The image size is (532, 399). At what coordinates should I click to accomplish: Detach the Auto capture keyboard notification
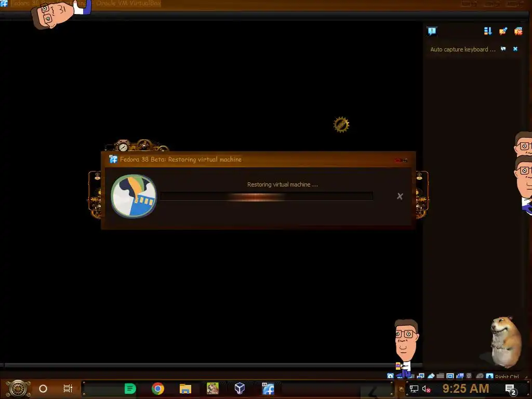click(x=503, y=49)
